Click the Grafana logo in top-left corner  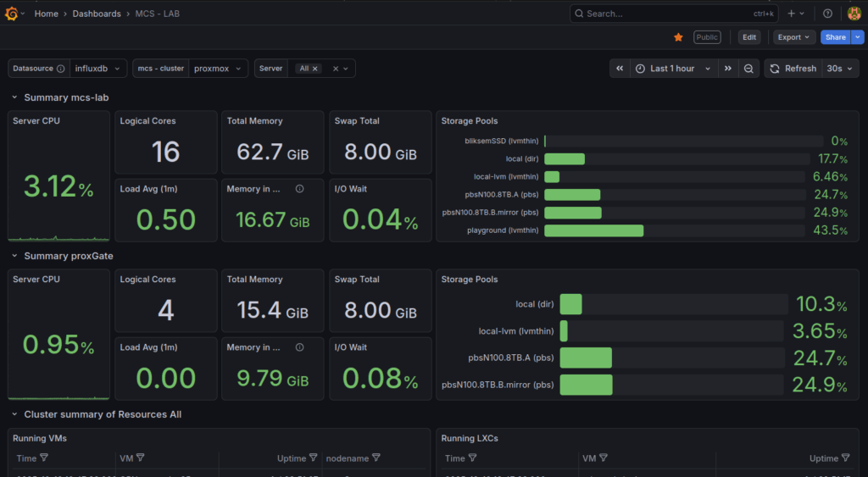11,14
